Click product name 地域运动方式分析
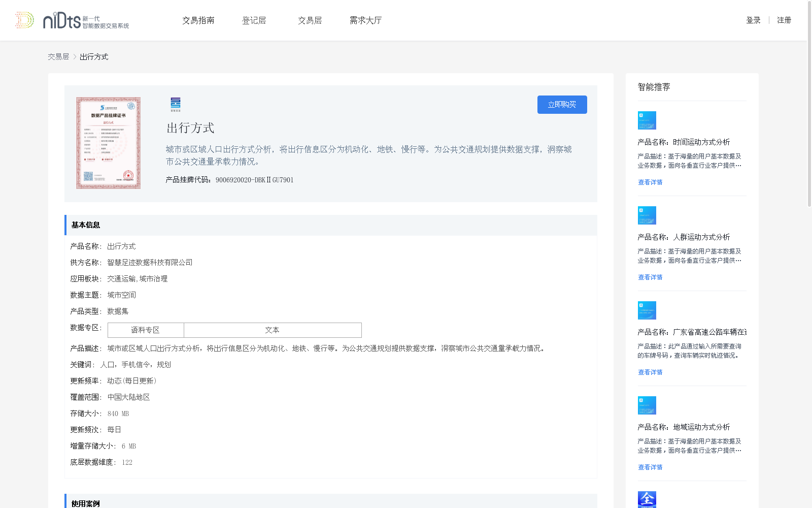This screenshot has height=508, width=812. point(701,427)
